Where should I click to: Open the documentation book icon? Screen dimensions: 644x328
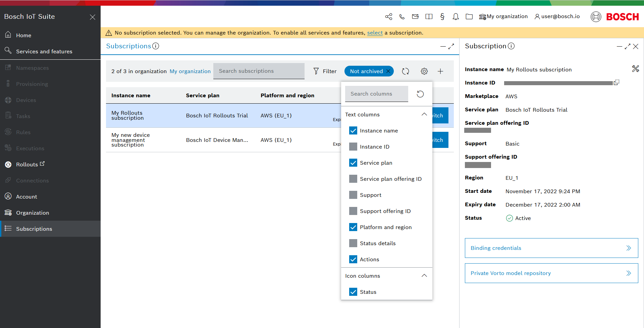click(429, 16)
